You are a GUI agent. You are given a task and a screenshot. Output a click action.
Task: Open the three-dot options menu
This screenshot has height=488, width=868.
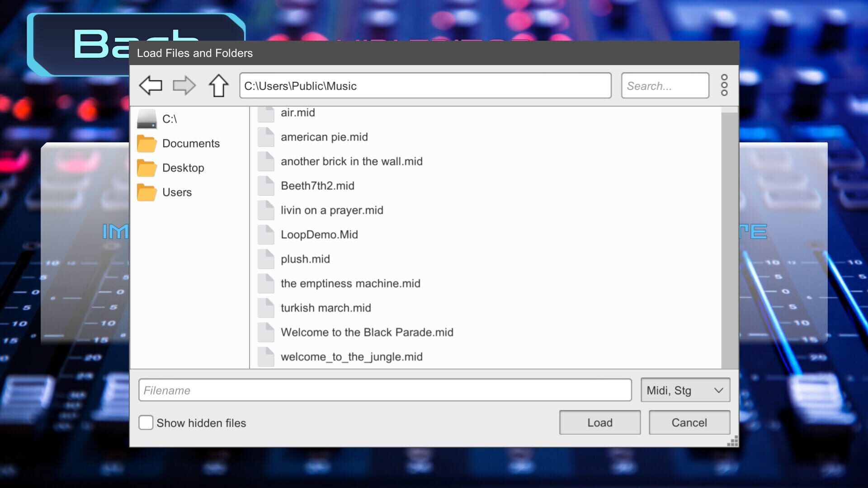click(724, 85)
